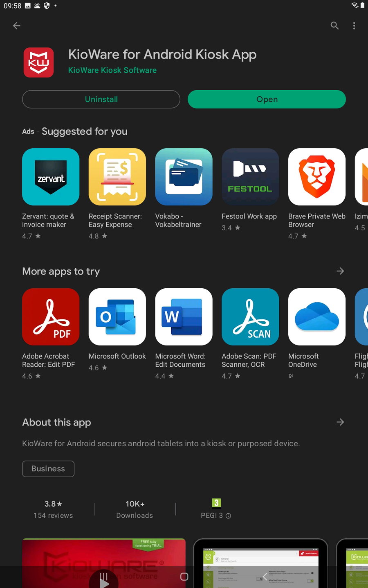Select the Business category chip
The image size is (368, 588).
(48, 469)
